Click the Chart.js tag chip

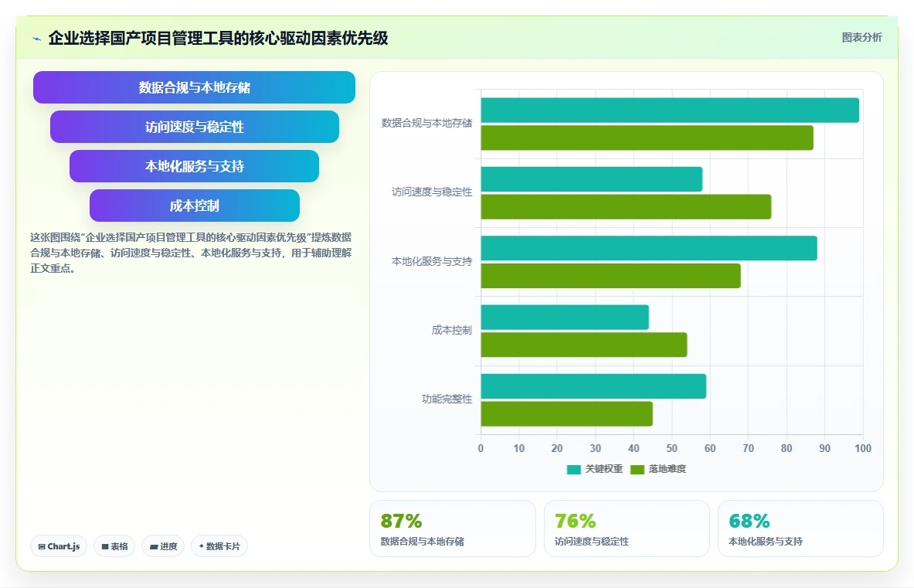pos(59,546)
